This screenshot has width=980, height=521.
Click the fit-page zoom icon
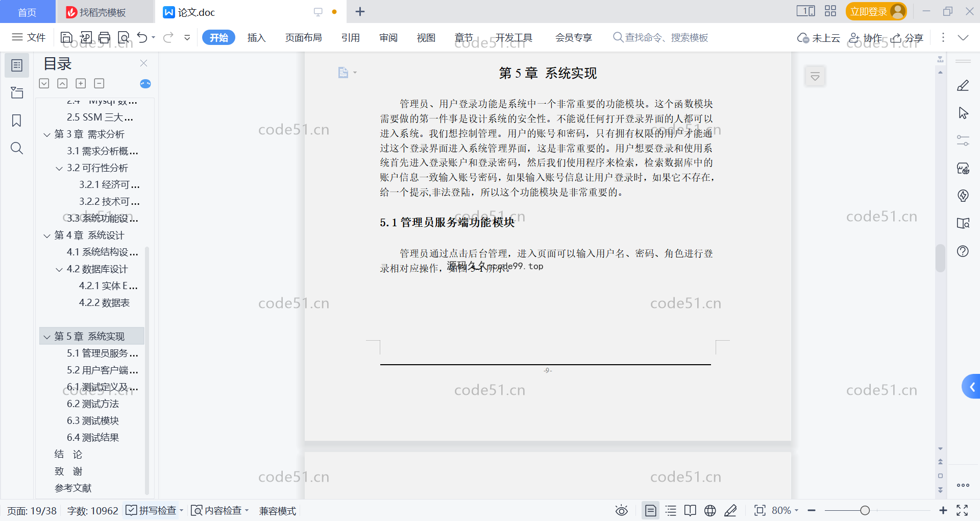(760, 511)
